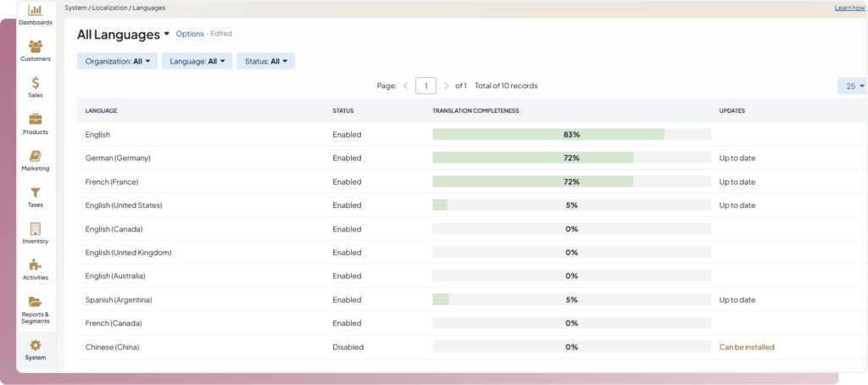Click the System gear icon

36,346
